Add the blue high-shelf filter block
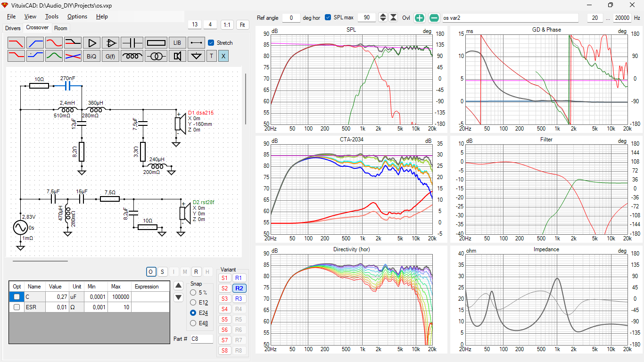Image resolution: width=644 pixels, height=362 pixels. tap(35, 56)
